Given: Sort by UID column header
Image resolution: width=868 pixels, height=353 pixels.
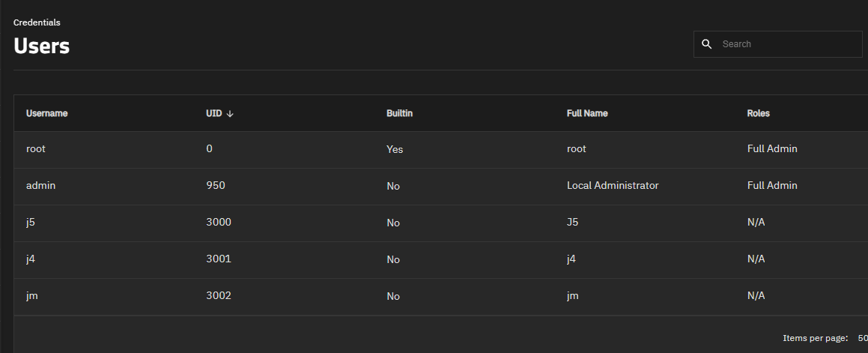Looking at the screenshot, I should pyautogui.click(x=213, y=113).
